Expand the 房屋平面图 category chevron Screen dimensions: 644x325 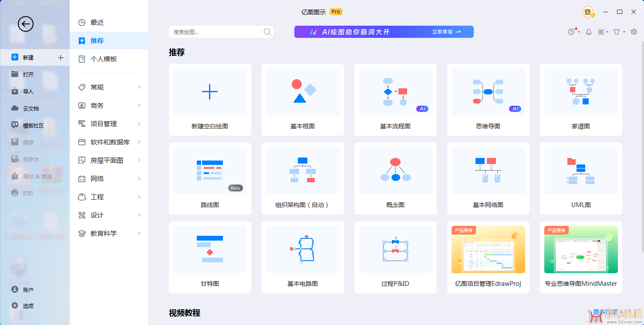click(x=139, y=161)
